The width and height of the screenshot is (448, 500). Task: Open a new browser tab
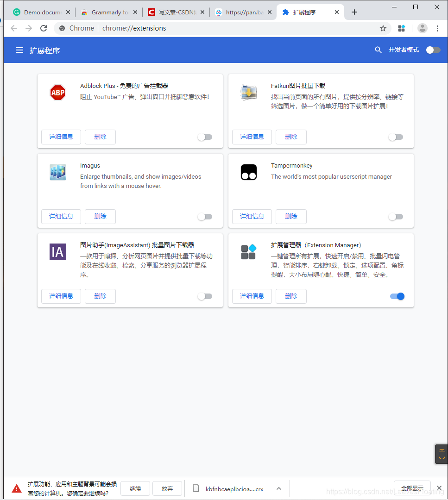tap(354, 12)
